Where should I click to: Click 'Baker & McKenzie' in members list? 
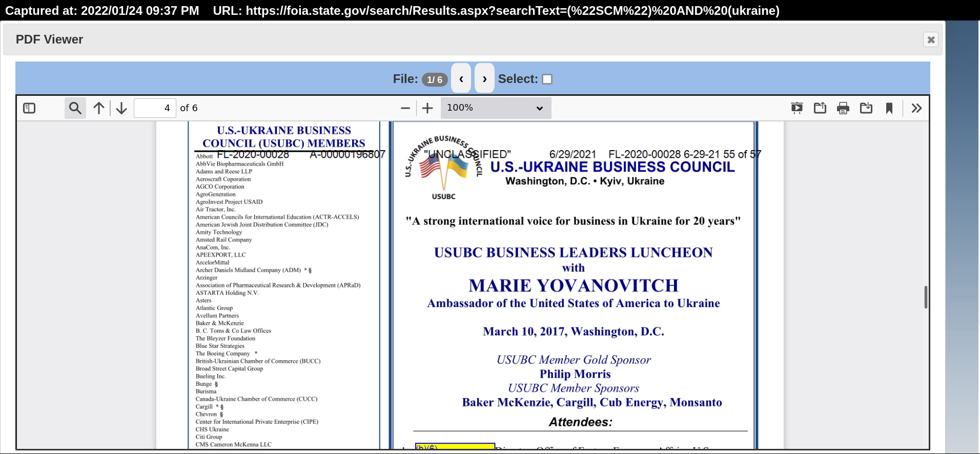click(219, 323)
